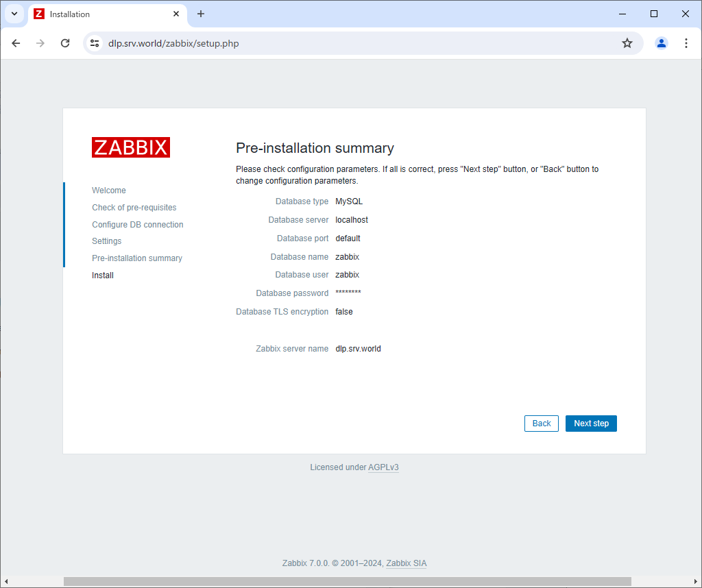Click the Database port default value
The width and height of the screenshot is (702, 588).
pos(348,238)
